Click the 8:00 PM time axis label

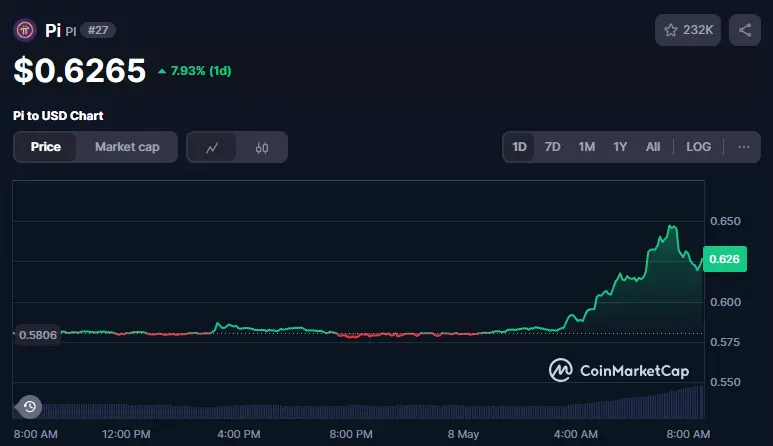pyautogui.click(x=351, y=434)
